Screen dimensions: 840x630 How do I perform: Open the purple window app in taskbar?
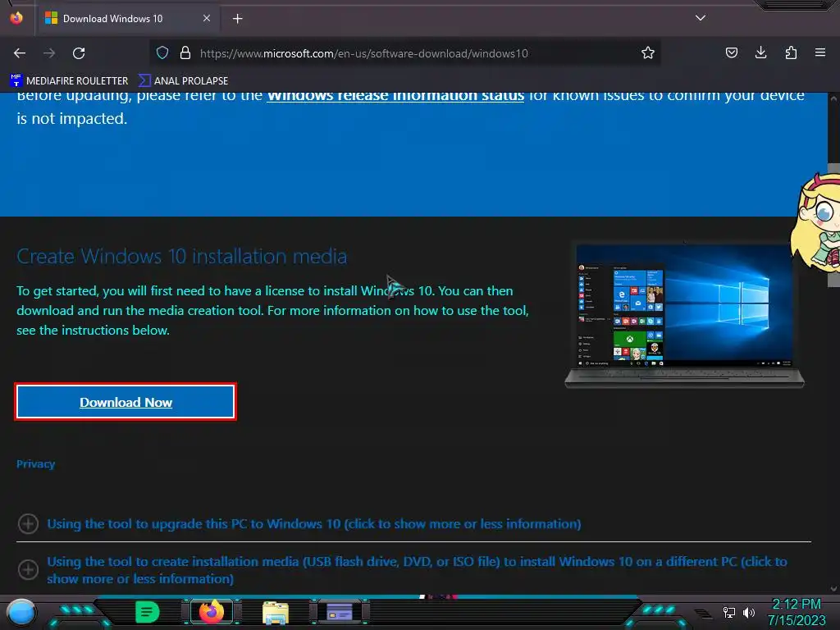(339, 612)
